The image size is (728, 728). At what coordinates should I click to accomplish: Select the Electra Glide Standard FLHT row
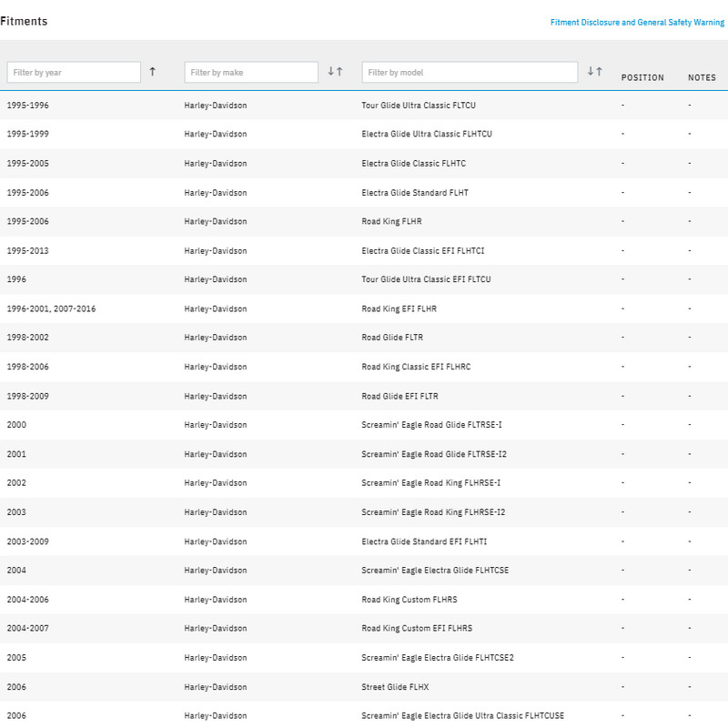pyautogui.click(x=415, y=193)
